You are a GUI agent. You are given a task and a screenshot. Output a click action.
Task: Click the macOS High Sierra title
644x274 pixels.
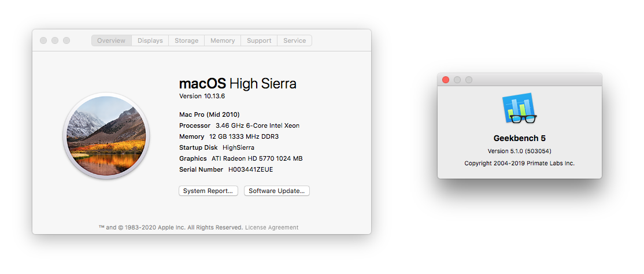[x=238, y=84]
